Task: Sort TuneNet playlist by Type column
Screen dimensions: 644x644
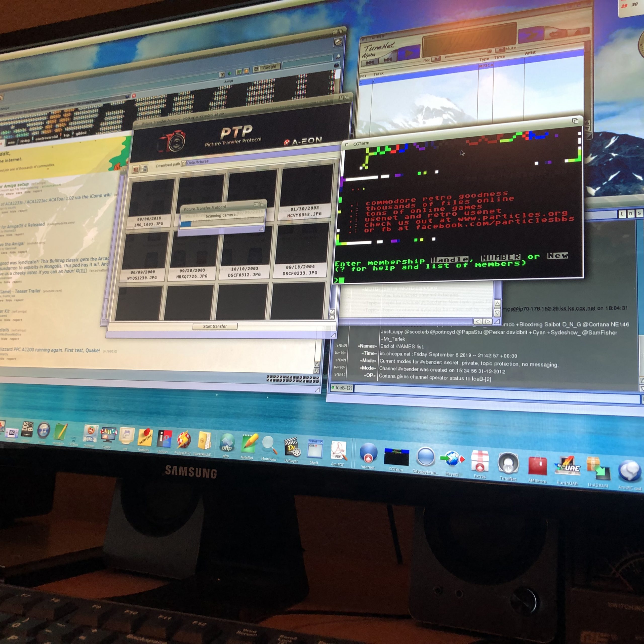Action: (484, 59)
